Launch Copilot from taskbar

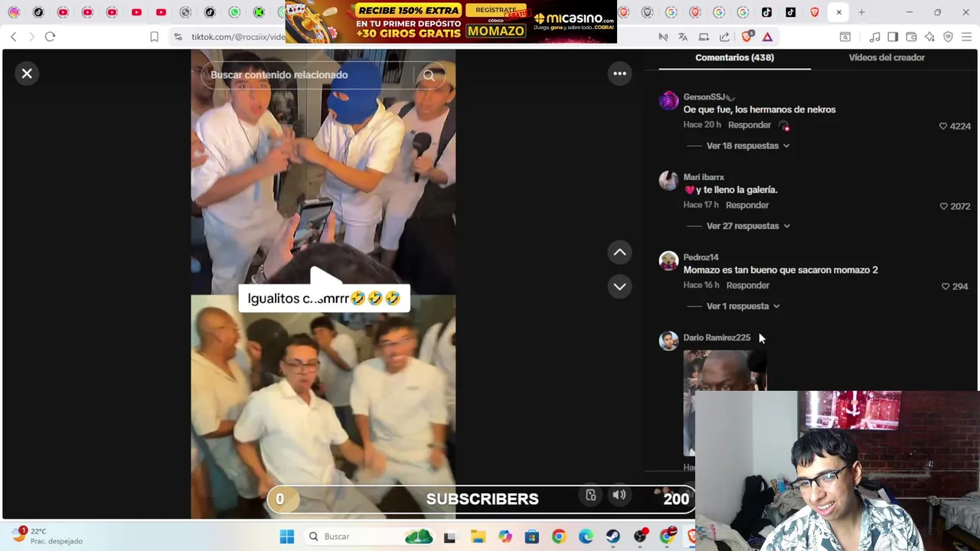point(505,536)
